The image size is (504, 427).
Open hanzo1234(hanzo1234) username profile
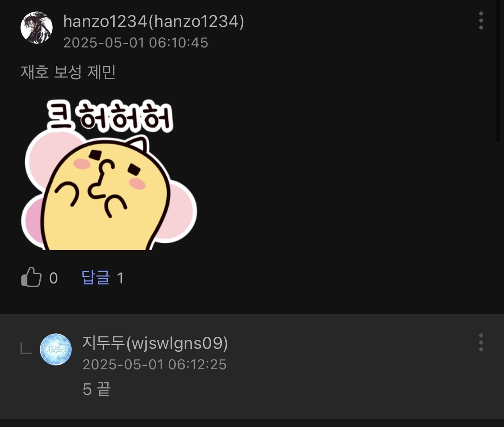[x=153, y=21]
